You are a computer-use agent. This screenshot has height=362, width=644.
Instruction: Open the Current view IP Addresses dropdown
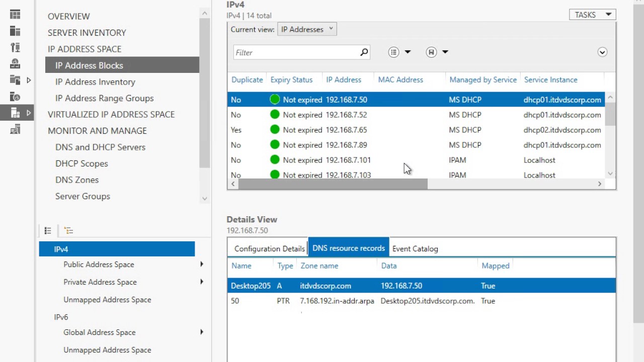[307, 29]
